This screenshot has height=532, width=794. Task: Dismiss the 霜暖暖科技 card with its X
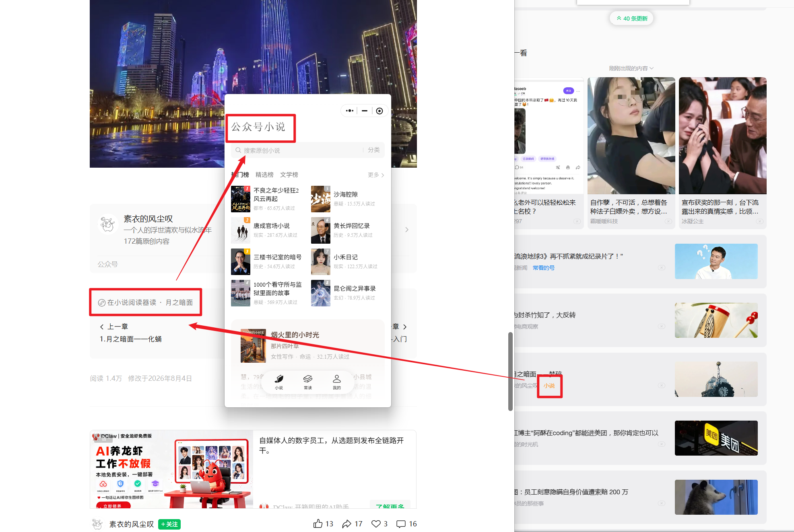click(668, 222)
